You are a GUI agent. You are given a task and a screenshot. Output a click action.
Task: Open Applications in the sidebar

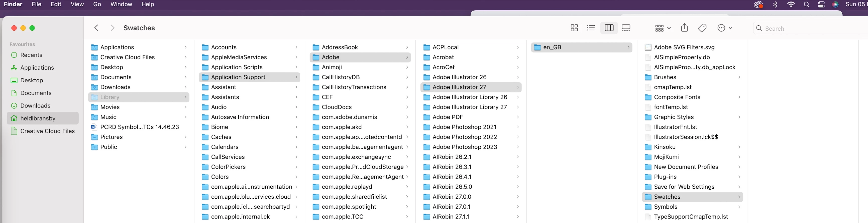[42, 68]
